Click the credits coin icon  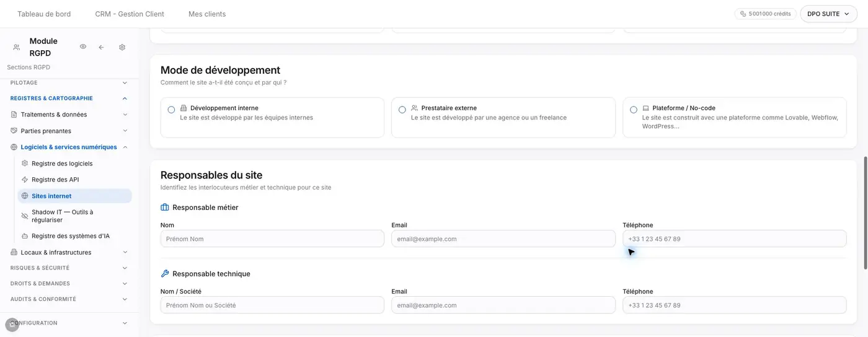[x=743, y=14]
